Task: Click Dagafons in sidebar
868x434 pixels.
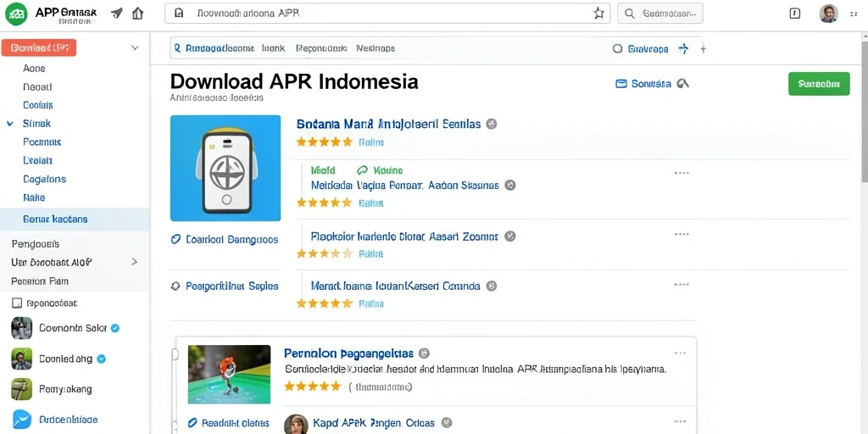Action: click(44, 180)
